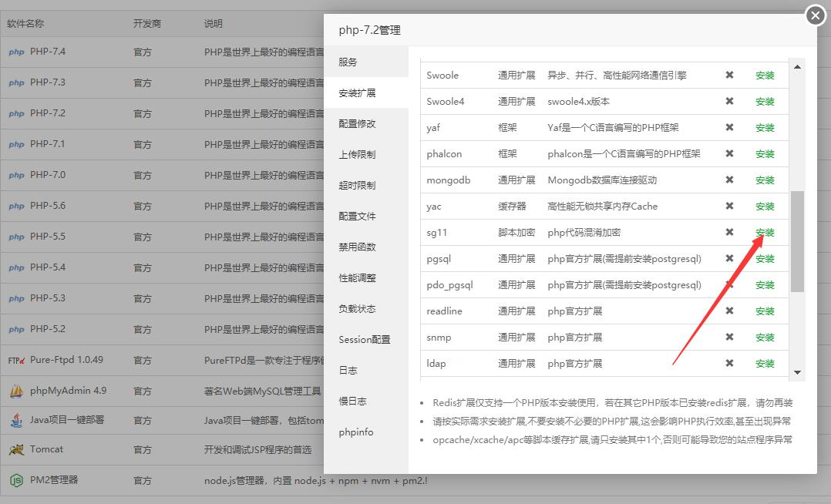Screen dimensions: 831x504
Task: Click the X status icon for phalcon
Action: tap(730, 153)
